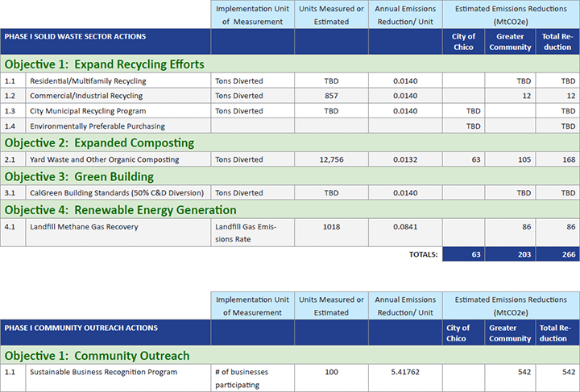
Task: Select the 5.41762 reduction per unit value
Action: pos(405,372)
